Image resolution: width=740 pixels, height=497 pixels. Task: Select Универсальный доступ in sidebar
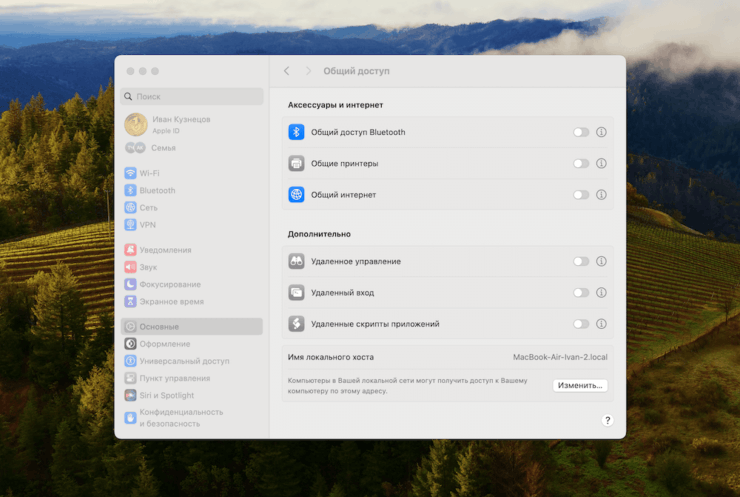coord(184,361)
